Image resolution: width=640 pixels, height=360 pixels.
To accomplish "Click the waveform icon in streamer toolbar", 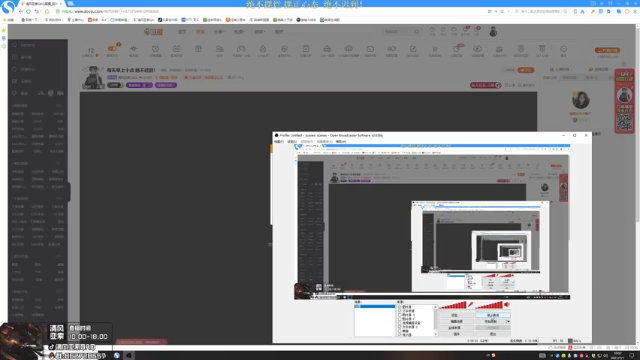I will 133,49.
